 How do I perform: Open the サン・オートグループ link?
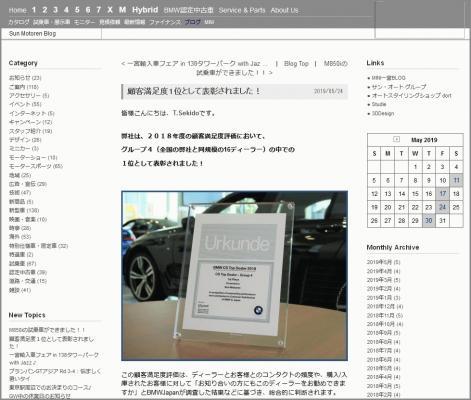[x=399, y=87]
